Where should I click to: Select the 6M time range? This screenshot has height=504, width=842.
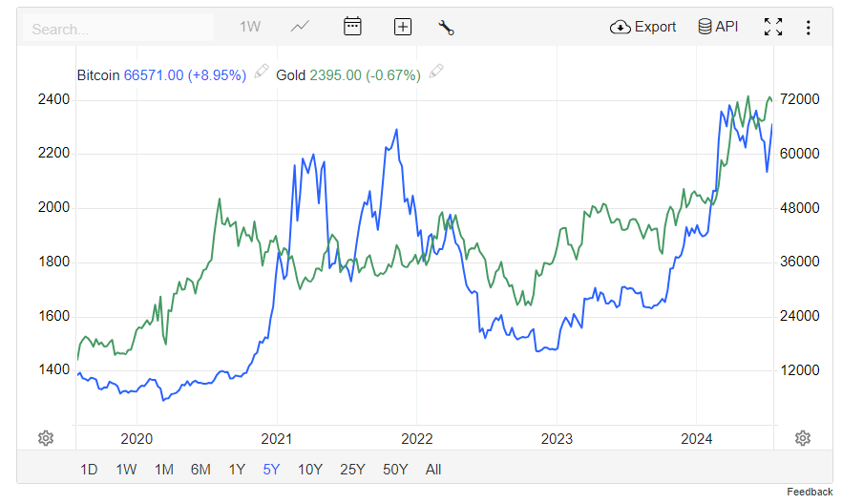click(200, 470)
